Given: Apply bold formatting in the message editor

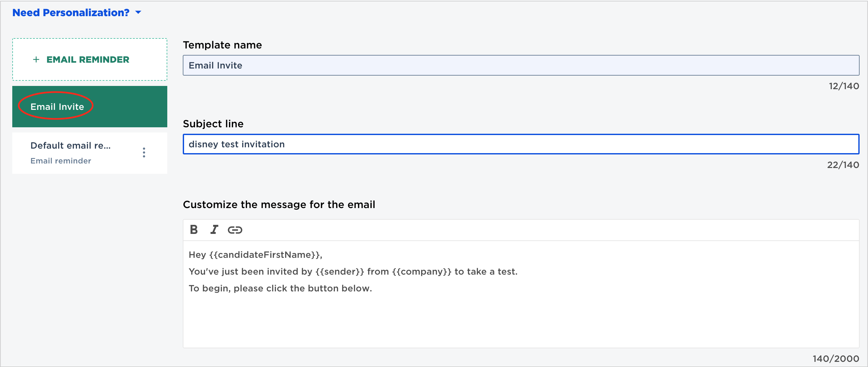Looking at the screenshot, I should [x=194, y=230].
